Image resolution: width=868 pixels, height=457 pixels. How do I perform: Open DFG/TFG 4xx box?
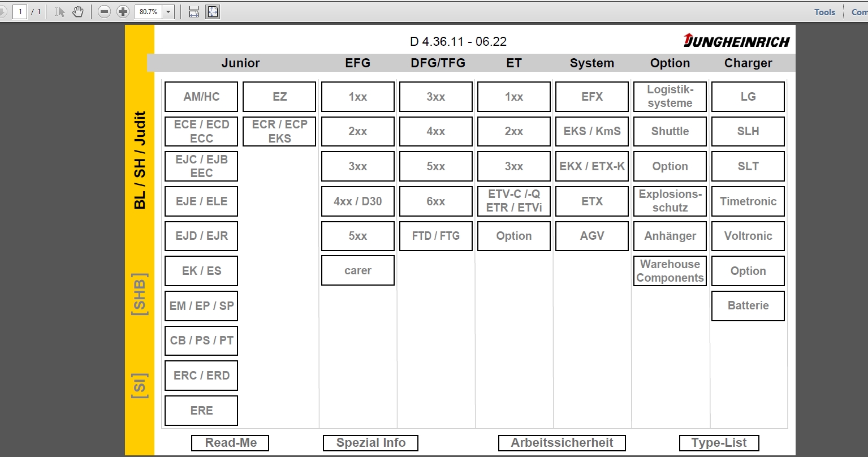(436, 131)
